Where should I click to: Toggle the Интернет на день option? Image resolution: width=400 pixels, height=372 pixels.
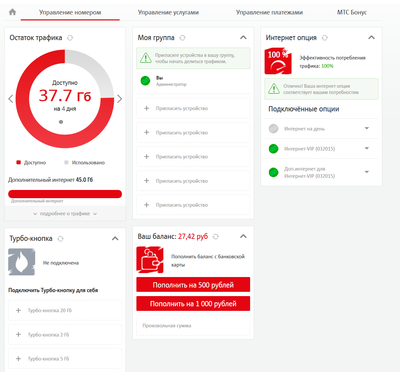(x=273, y=129)
